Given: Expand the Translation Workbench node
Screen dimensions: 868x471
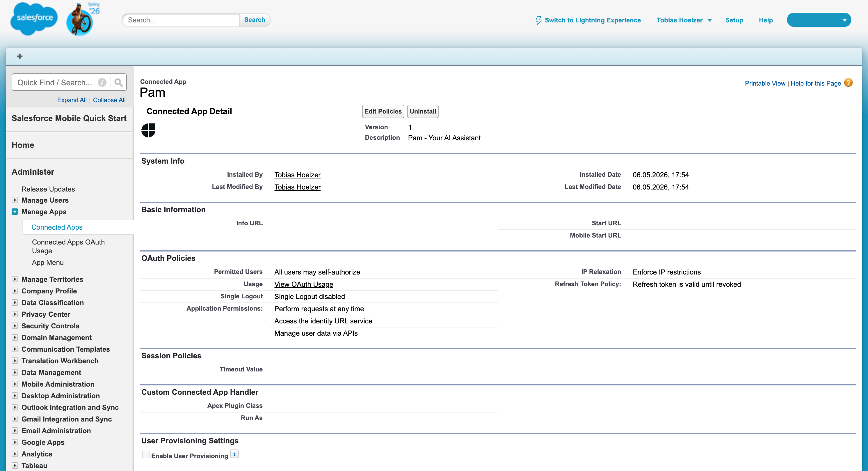Looking at the screenshot, I should click(x=15, y=361).
